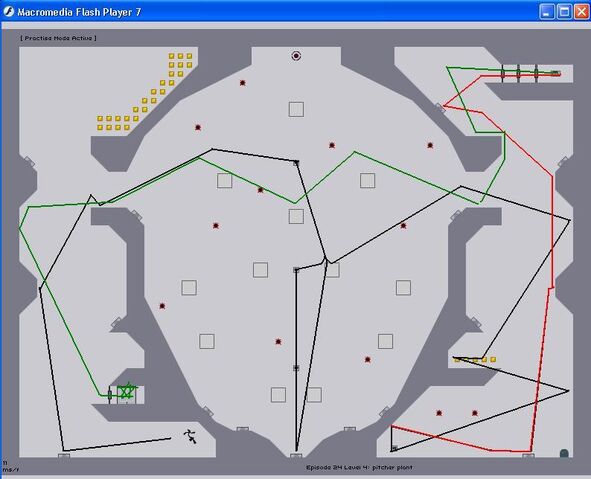Click the Flash Player logo in the title bar
Image resolution: width=591 pixels, height=479 pixels.
pos(8,12)
